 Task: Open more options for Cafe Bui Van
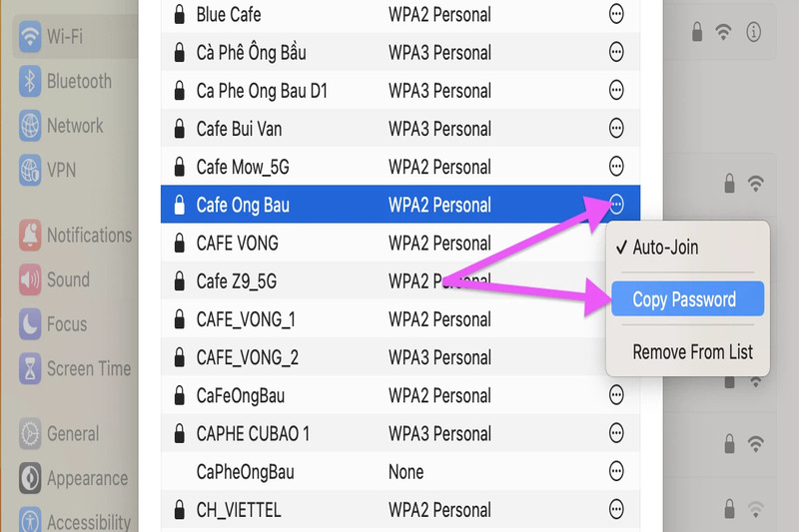(617, 129)
